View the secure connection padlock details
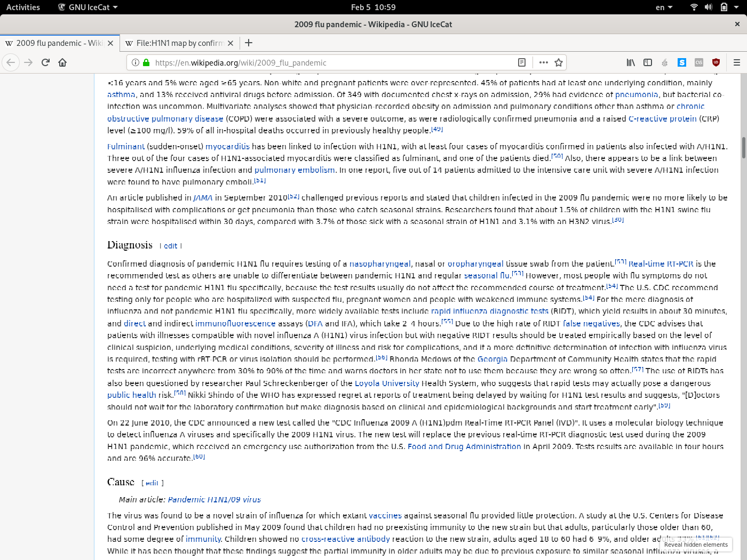 tap(146, 62)
